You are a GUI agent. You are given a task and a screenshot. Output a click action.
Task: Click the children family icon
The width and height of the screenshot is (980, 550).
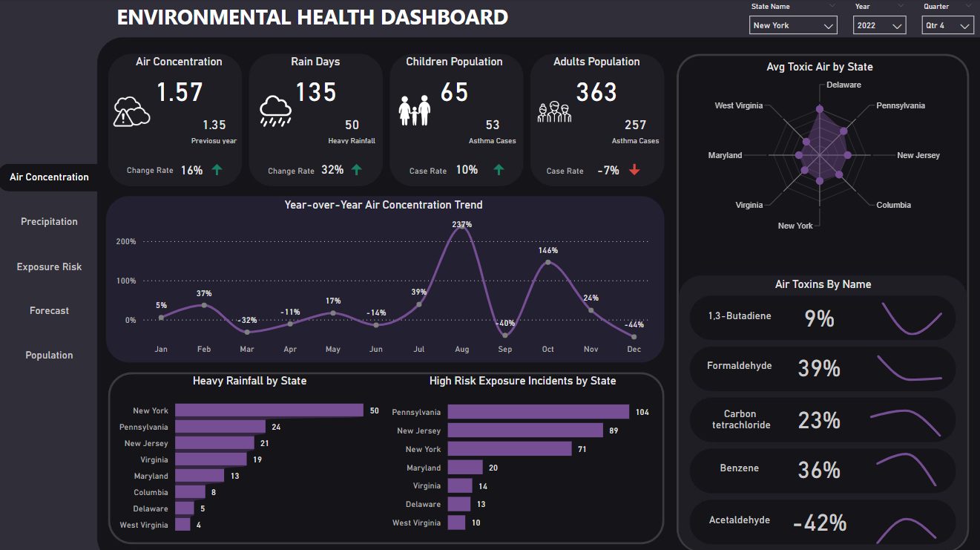click(x=415, y=111)
